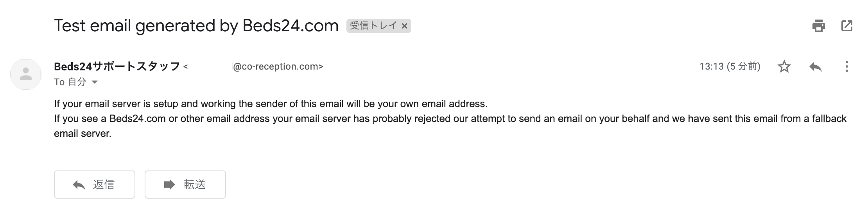868x208 pixels.
Task: Click the sender's gray avatar icon
Action: pyautogui.click(x=26, y=74)
